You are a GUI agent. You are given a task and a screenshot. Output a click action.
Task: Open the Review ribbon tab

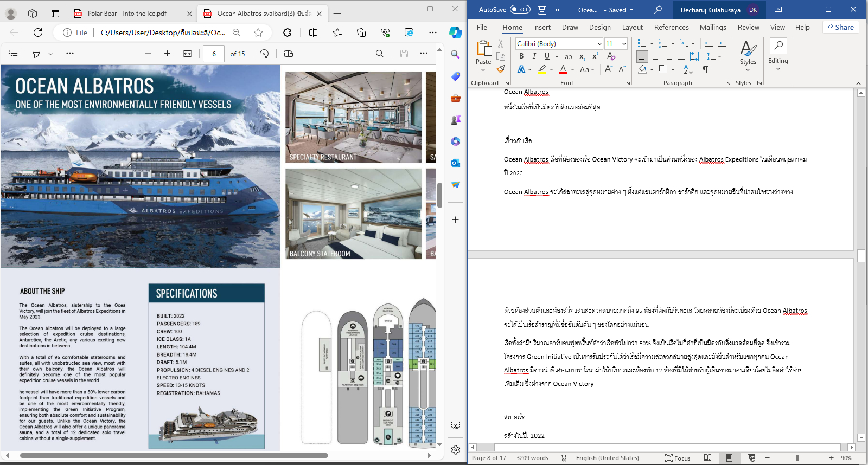point(749,28)
